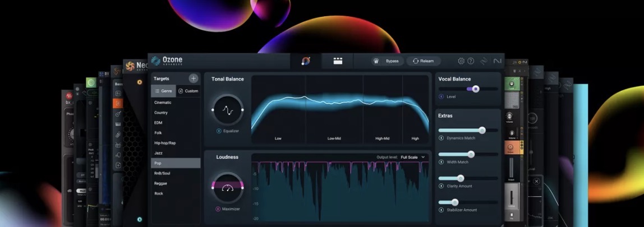Click the High band label in Tonal Balance

415,138
